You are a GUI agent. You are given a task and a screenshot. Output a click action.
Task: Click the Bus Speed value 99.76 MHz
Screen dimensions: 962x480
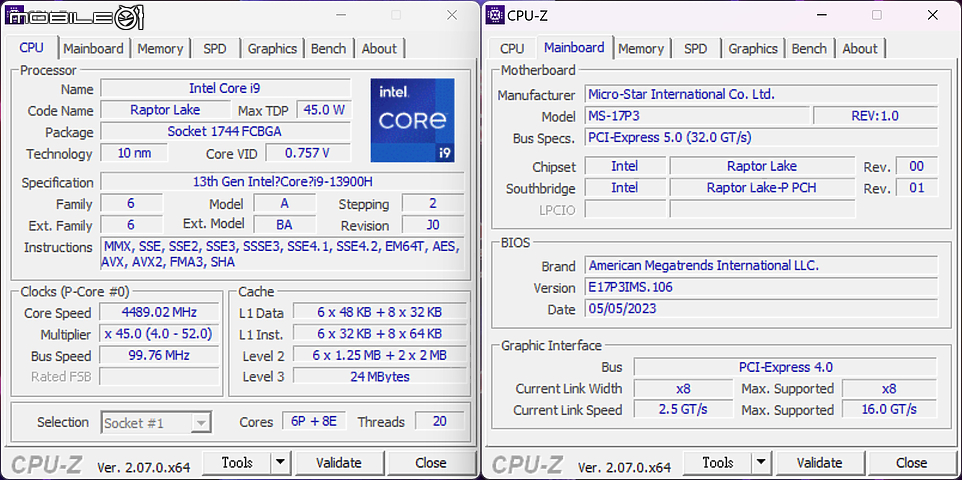[x=159, y=355]
